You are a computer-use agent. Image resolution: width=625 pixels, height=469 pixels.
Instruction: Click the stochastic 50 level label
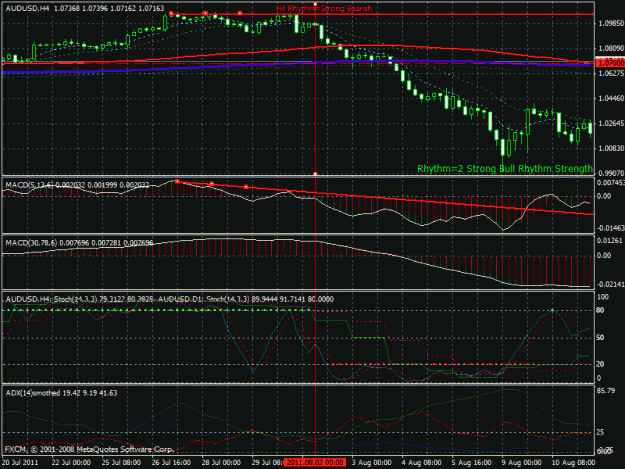click(600, 338)
